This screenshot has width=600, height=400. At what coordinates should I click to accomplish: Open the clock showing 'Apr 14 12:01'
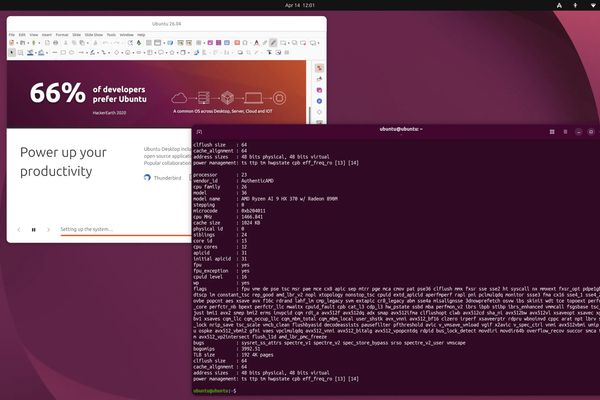(x=300, y=5)
